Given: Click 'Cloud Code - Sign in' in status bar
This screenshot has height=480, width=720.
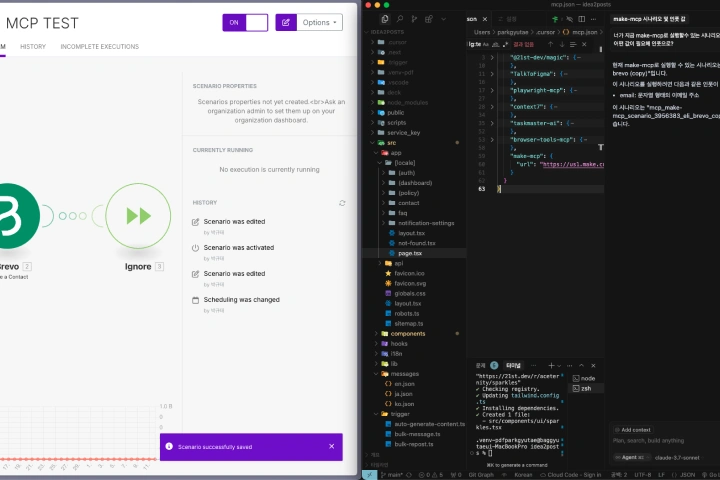Looking at the screenshot, I should pyautogui.click(x=571, y=475).
